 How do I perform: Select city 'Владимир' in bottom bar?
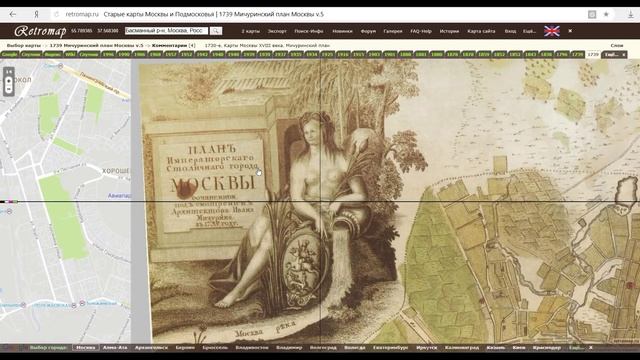[x=289, y=348]
